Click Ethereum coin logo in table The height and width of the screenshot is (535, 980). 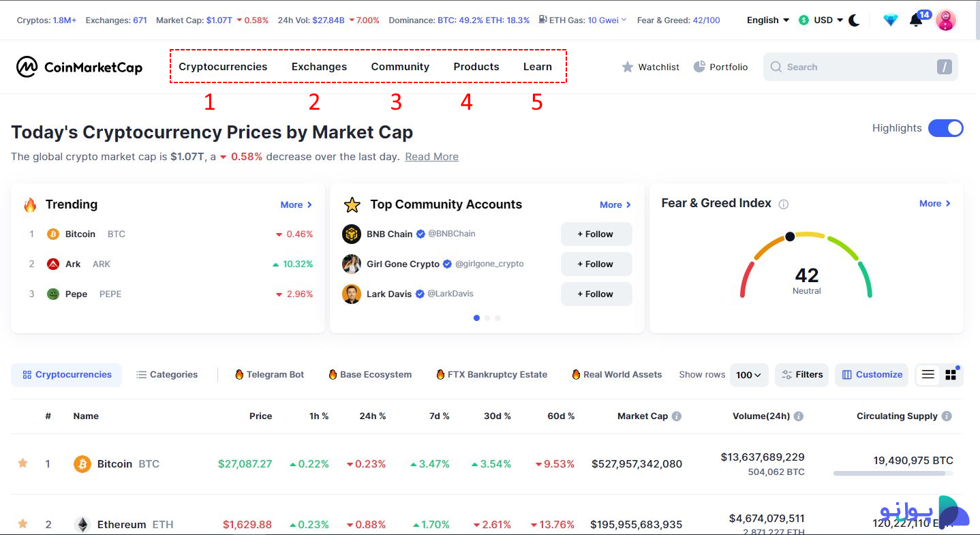click(82, 525)
